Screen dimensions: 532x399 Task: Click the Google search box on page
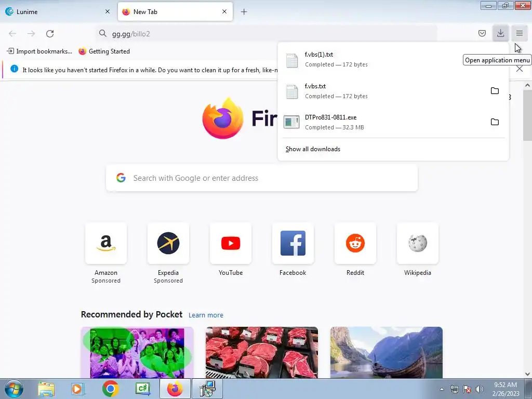[x=262, y=178]
